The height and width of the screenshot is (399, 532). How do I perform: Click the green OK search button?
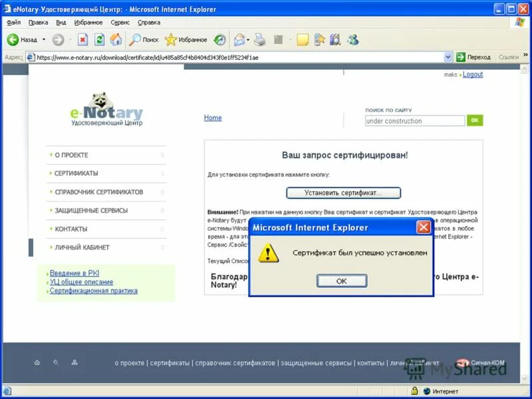coord(475,120)
